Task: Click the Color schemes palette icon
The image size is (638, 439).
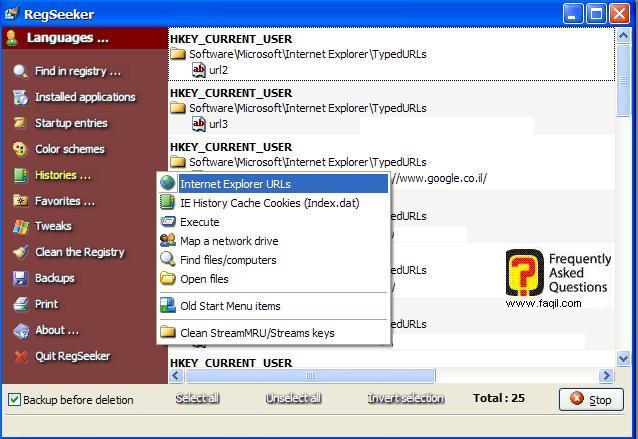Action: point(20,149)
